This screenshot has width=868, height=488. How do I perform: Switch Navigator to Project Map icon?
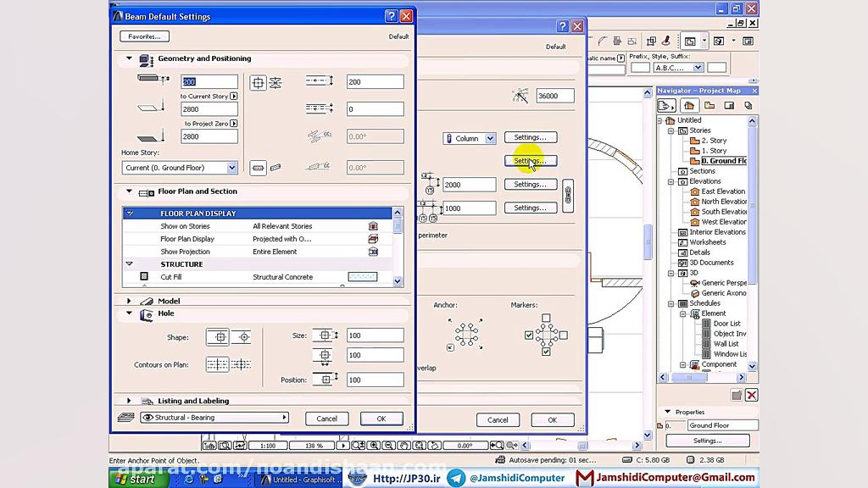click(689, 106)
